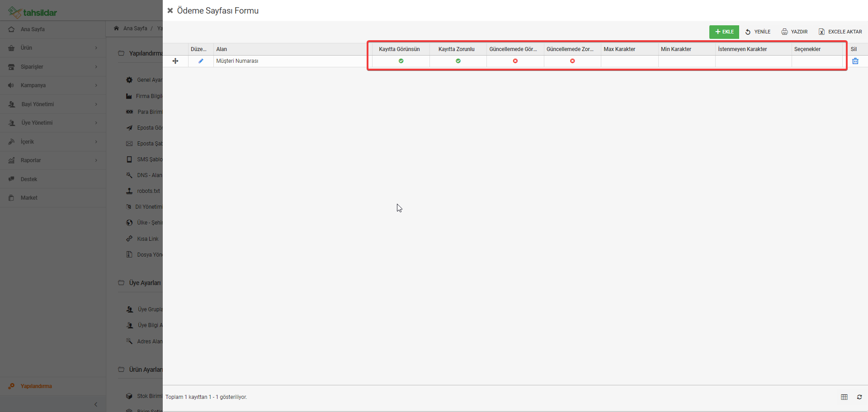868x412 pixels.
Task: Click the Market bag icon
Action: (x=11, y=198)
